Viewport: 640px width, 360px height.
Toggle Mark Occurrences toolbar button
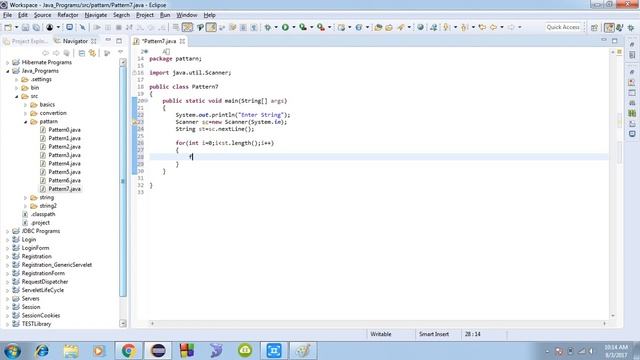click(211, 27)
